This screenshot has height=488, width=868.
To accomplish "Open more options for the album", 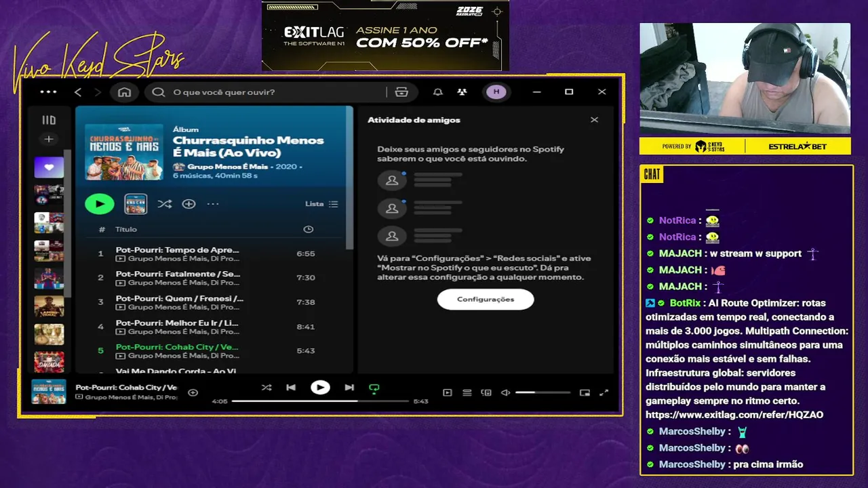I will (213, 203).
